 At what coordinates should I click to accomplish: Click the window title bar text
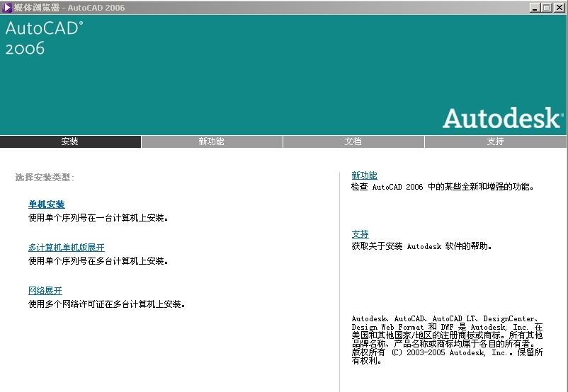(x=69, y=8)
